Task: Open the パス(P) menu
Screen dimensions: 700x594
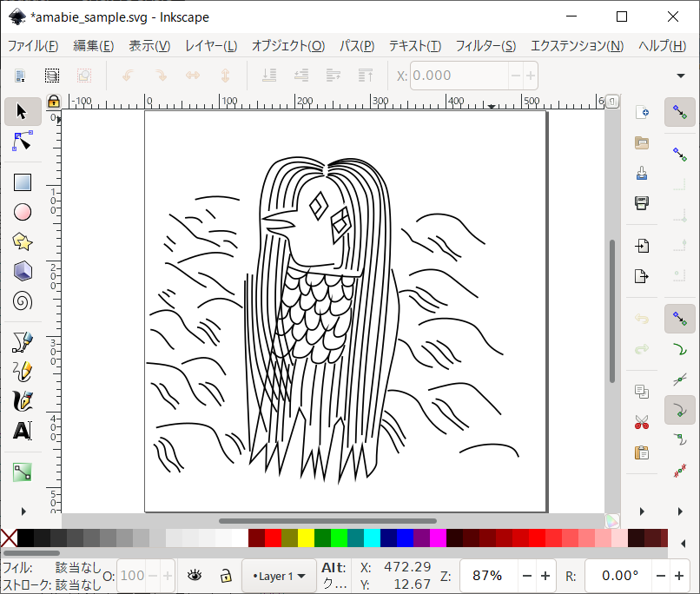Action: (357, 45)
